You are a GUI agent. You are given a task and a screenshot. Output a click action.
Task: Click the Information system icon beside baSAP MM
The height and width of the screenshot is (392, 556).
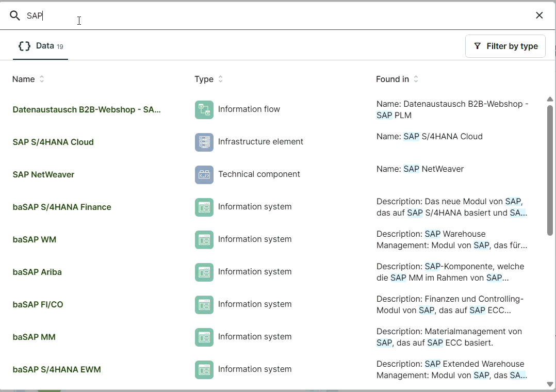(x=204, y=337)
